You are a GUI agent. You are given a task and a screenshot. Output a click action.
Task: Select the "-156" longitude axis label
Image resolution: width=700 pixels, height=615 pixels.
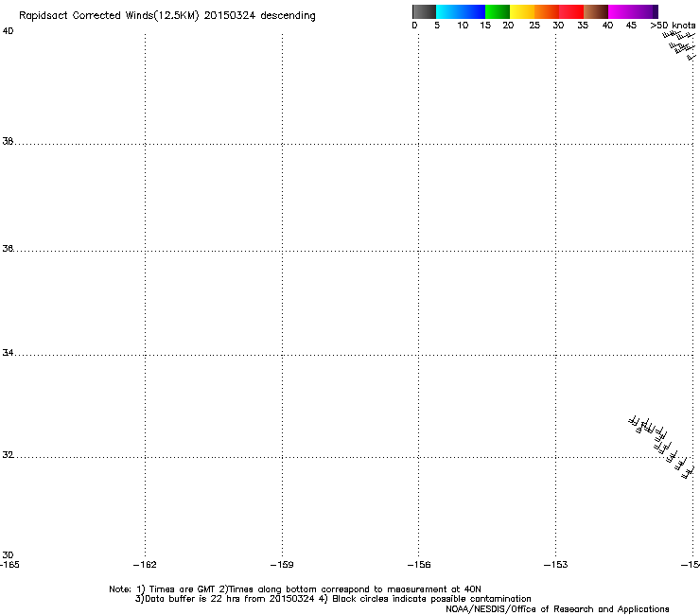[419, 565]
